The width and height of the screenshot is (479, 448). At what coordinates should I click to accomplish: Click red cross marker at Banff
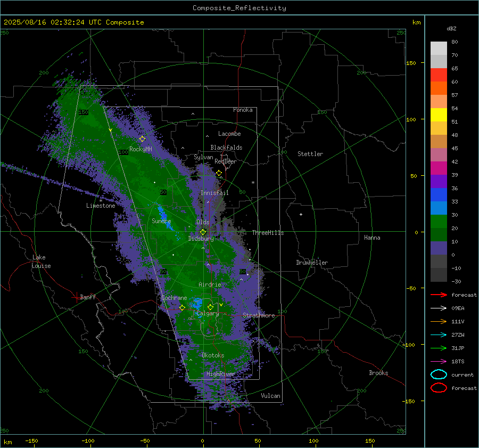[76, 297]
